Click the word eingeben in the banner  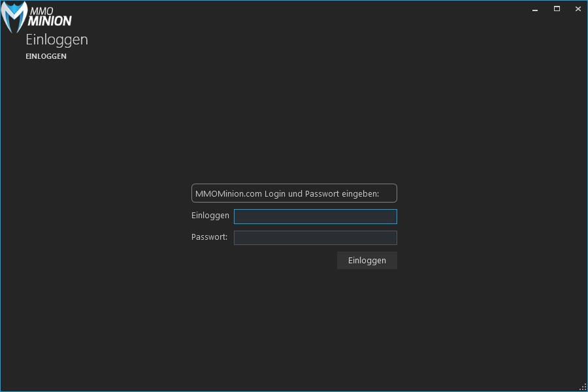[360, 193]
